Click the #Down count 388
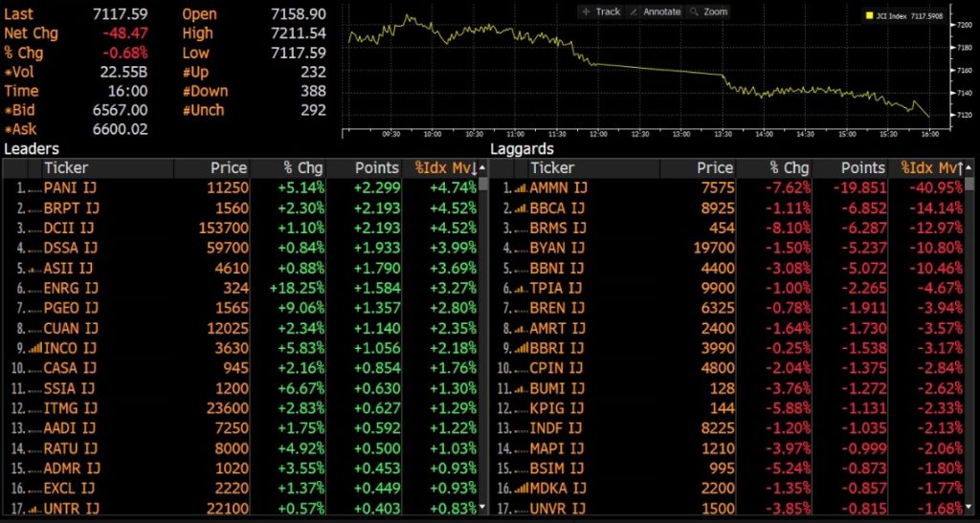 click(x=313, y=91)
